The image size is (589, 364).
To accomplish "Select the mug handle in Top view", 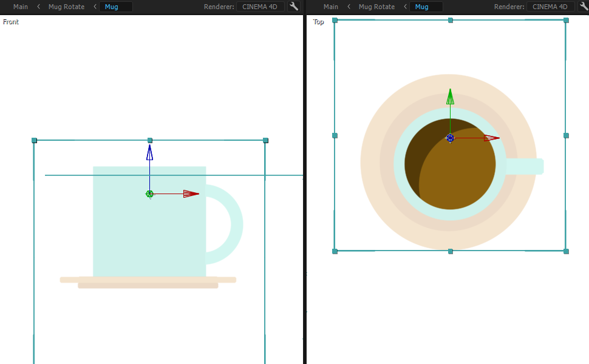I will [525, 166].
